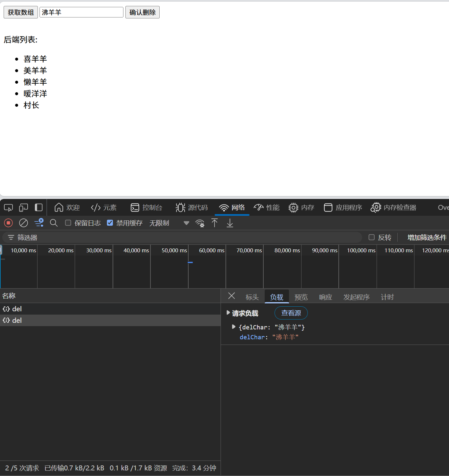The width and height of the screenshot is (449, 476).
Task: Open the 发起程序 initiator tab
Action: pyautogui.click(x=357, y=297)
